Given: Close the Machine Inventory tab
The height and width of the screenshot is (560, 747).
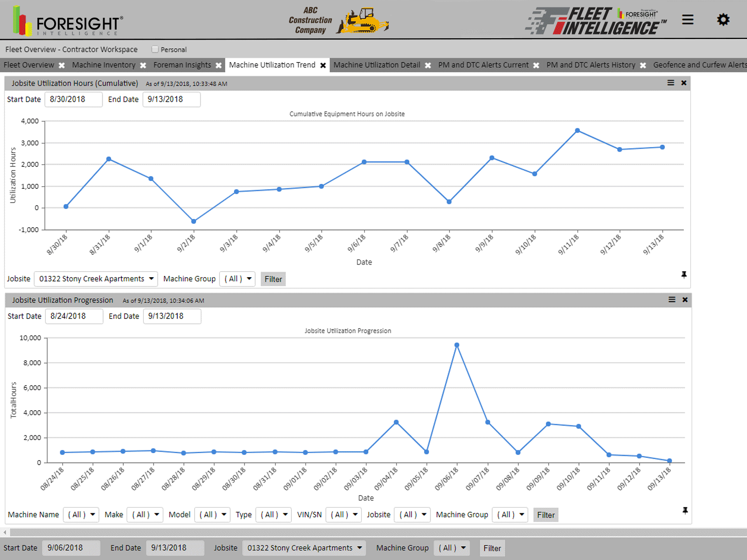Looking at the screenshot, I should click(x=143, y=65).
